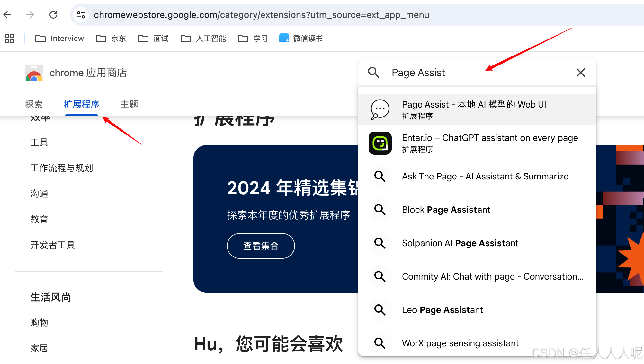644x364 pixels.
Task: Click search icon beside Block Page Assistant
Action: pyautogui.click(x=380, y=210)
